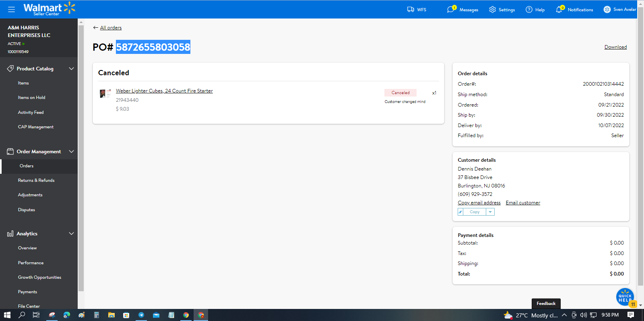
Task: Click the Product Catalog tag icon
Action: pos(10,69)
